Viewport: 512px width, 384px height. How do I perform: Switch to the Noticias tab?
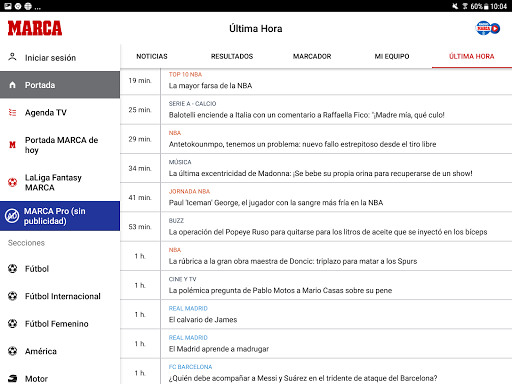point(152,56)
